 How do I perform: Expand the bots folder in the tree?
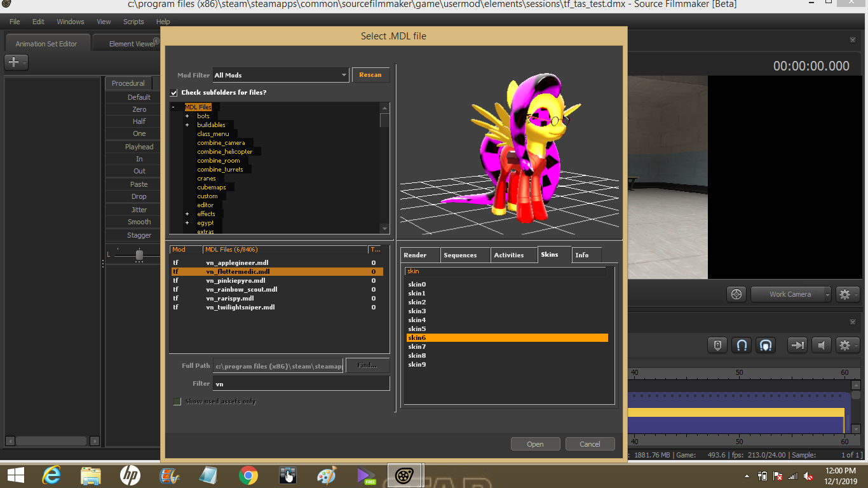187,116
